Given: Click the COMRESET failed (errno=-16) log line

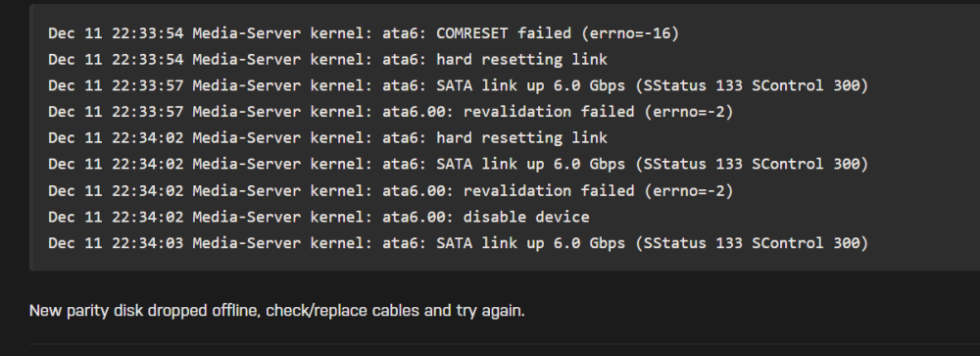Looking at the screenshot, I should pos(364,33).
